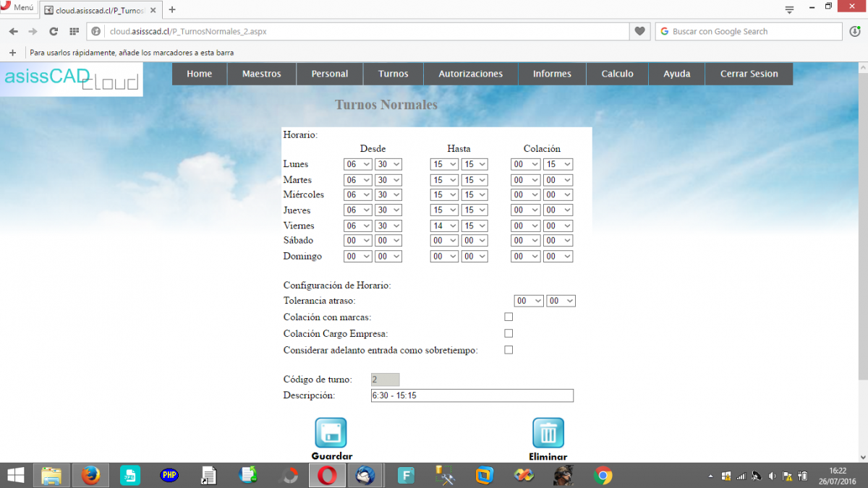Open Tolerancia atraso minutes dropdown
The width and height of the screenshot is (868, 488).
[x=561, y=301]
